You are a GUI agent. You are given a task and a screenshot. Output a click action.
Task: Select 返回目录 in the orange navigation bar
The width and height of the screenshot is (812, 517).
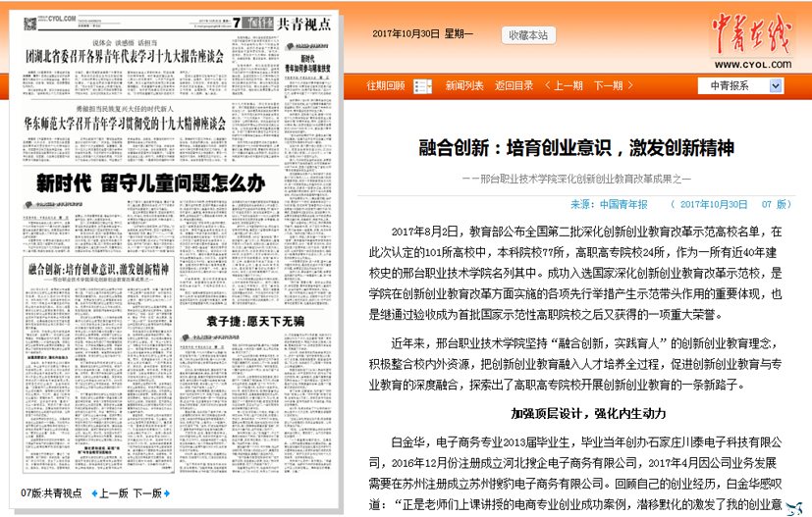(x=513, y=85)
